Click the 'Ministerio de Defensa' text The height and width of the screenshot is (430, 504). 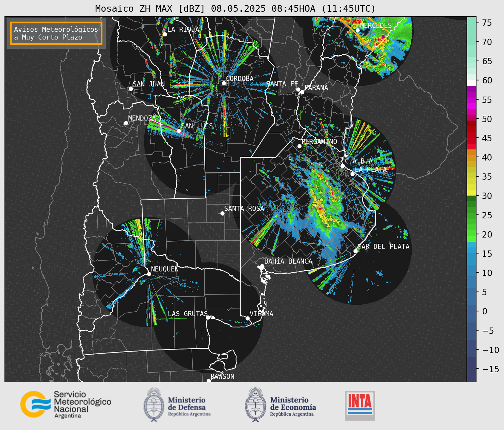pyautogui.click(x=187, y=404)
